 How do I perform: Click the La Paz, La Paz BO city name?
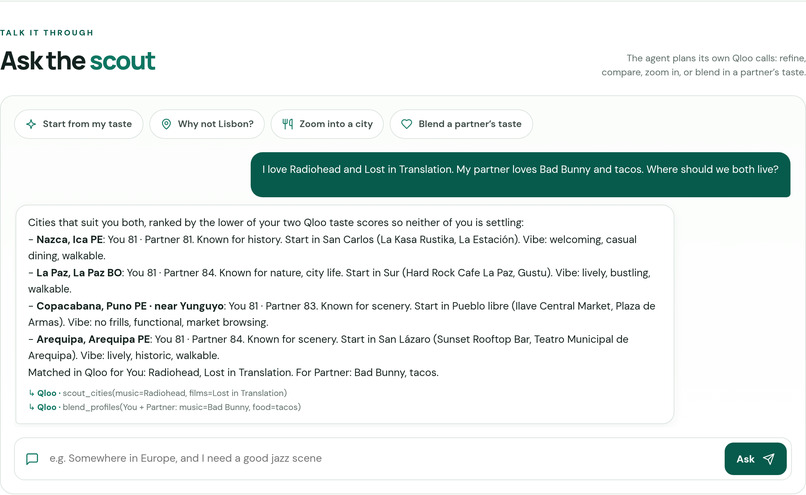pos(79,273)
